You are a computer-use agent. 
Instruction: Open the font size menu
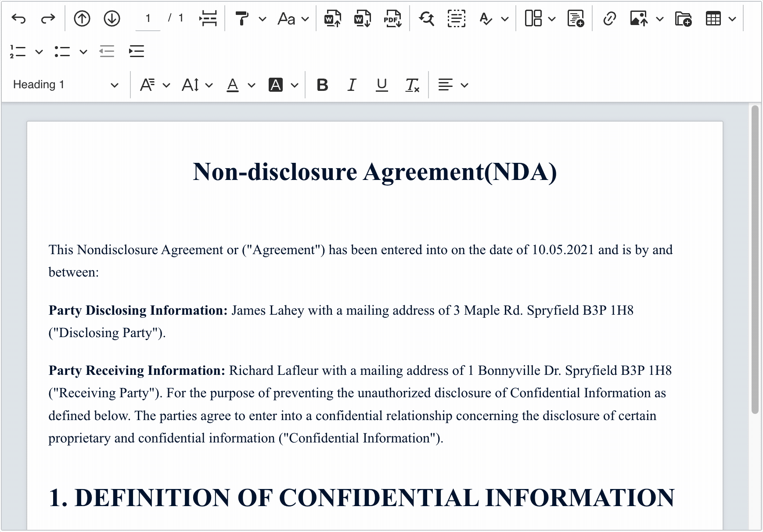[197, 85]
